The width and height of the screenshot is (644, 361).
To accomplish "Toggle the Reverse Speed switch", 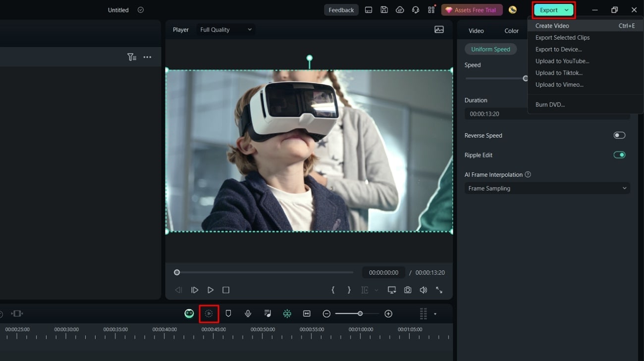I will coord(619,135).
